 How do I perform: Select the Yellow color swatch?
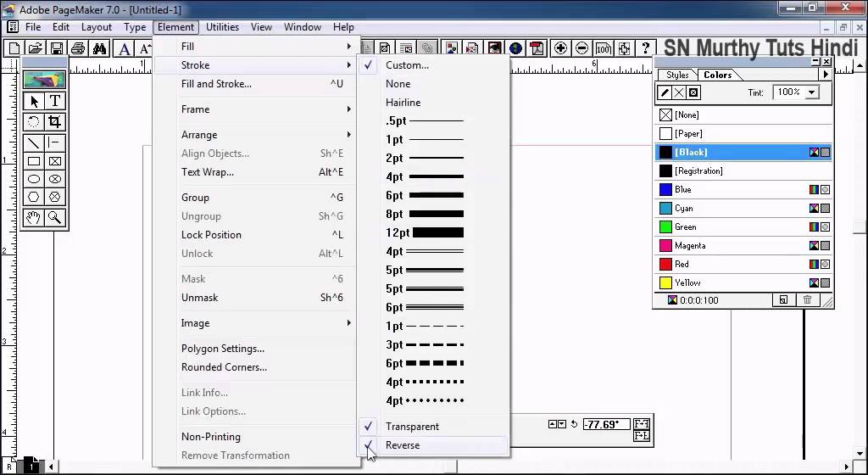pyautogui.click(x=743, y=282)
